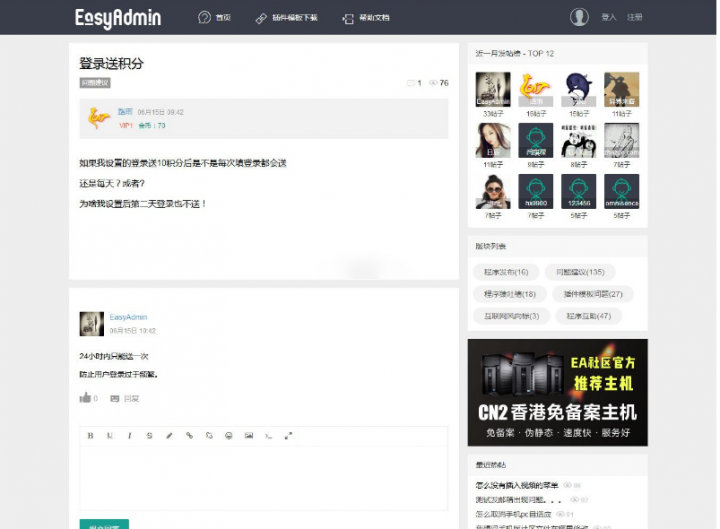Image resolution: width=720 pixels, height=529 pixels.
Task: Click the 回复 reply icon under the comment
Action: coord(115,399)
